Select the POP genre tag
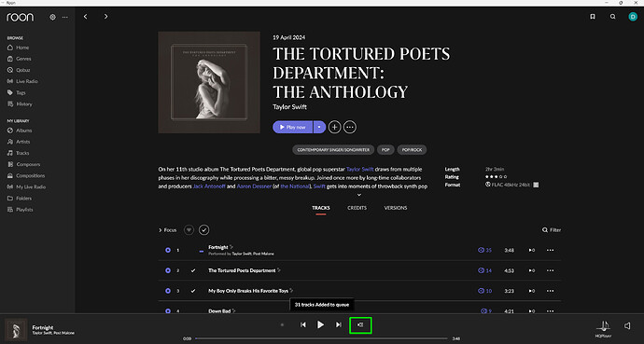The width and height of the screenshot is (644, 344). pos(385,150)
